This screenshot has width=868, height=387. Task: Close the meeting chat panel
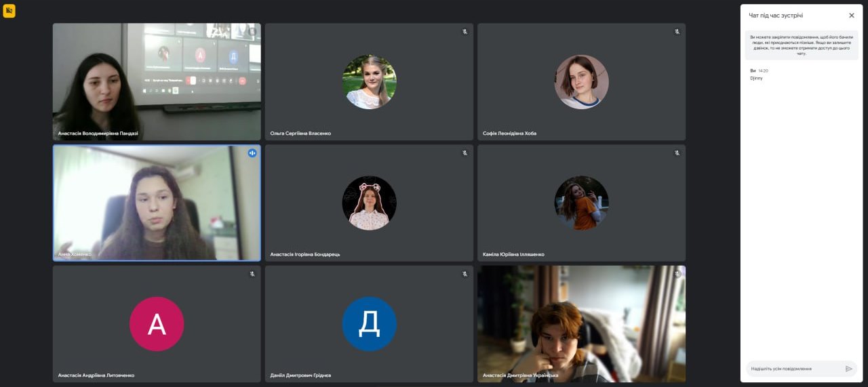pos(852,16)
